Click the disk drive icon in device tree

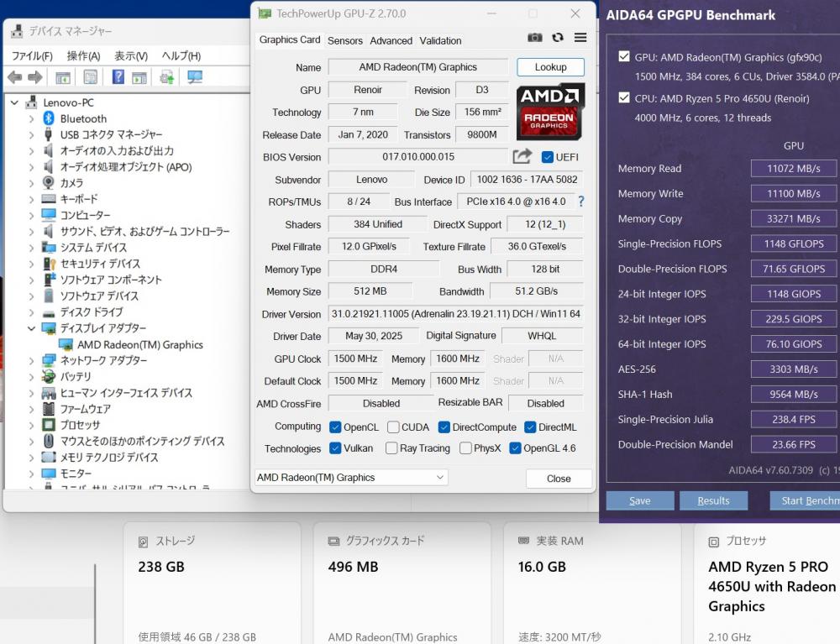pyautogui.click(x=49, y=312)
